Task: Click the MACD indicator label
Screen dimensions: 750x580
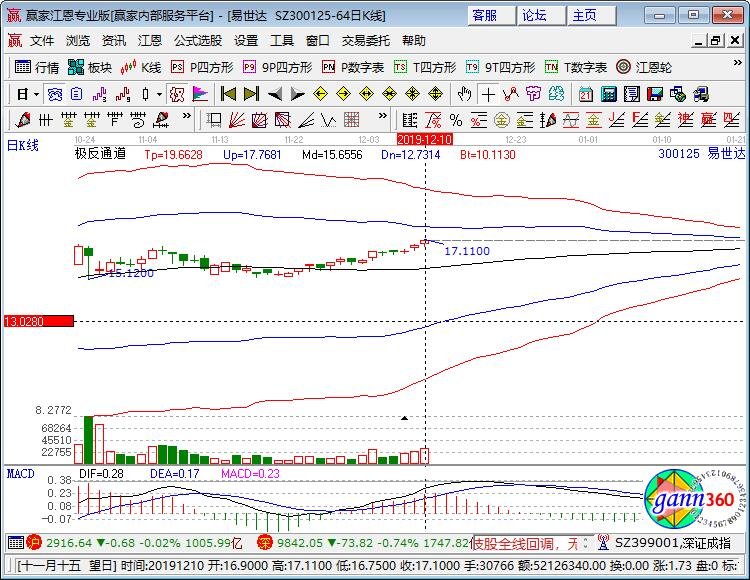Action: coord(21,473)
